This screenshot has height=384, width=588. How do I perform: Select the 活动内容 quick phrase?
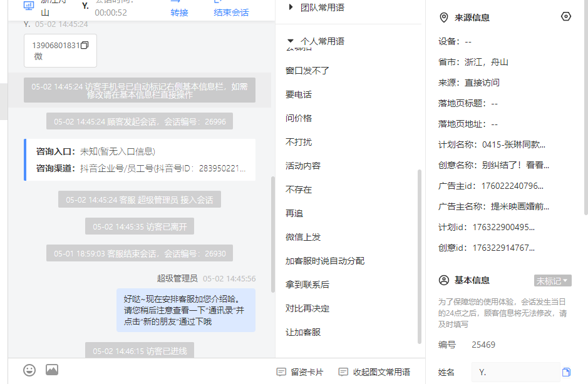pyautogui.click(x=303, y=166)
